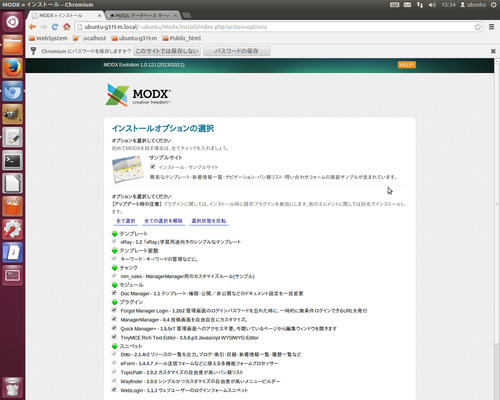Toggle the Quick Manager+ plugin checkbox

[114, 328]
